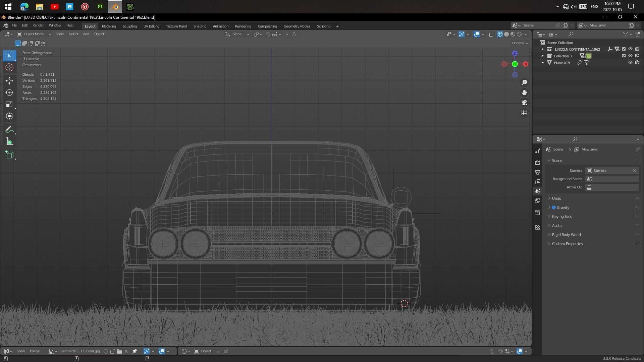644x362 pixels.
Task: Pin the properties editor context
Action: coord(638,149)
